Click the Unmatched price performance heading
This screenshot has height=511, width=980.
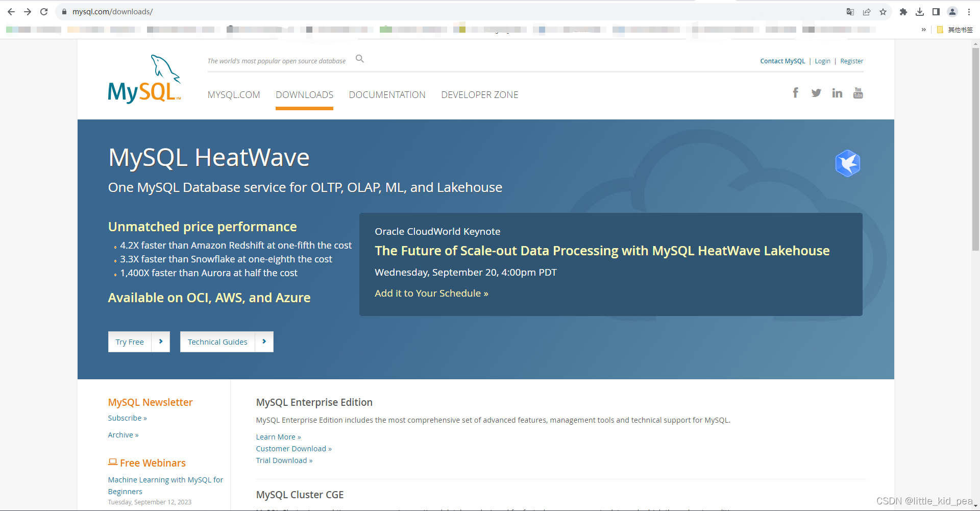(x=202, y=227)
